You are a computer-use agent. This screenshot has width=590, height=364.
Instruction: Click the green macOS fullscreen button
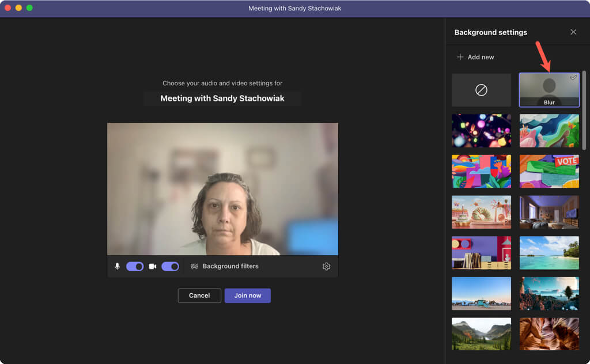click(29, 8)
